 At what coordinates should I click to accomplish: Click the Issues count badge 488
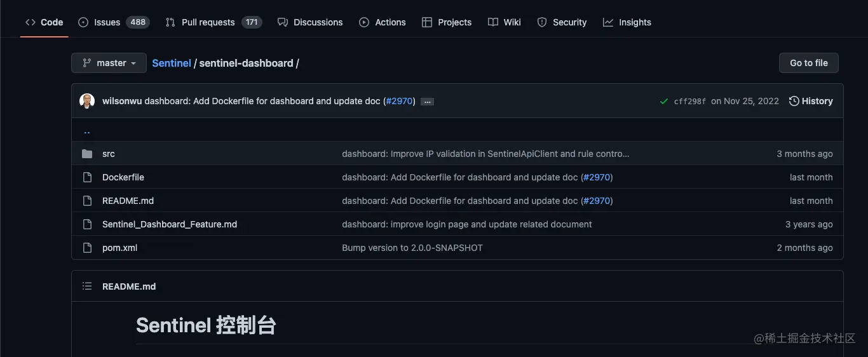click(138, 22)
